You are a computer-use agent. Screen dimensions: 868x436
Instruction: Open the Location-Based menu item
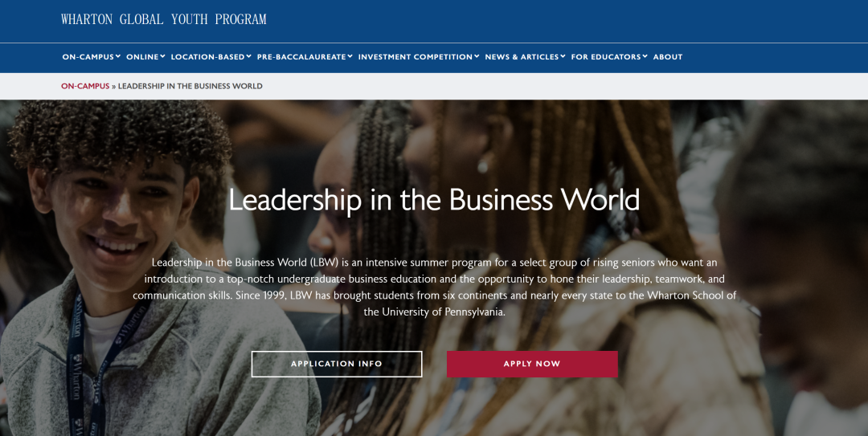click(207, 57)
